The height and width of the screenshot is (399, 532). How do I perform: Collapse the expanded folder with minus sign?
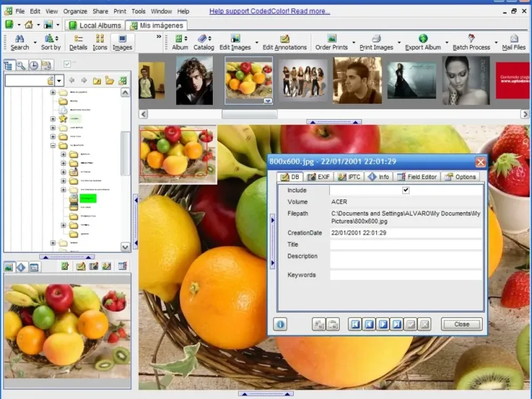pyautogui.click(x=53, y=146)
